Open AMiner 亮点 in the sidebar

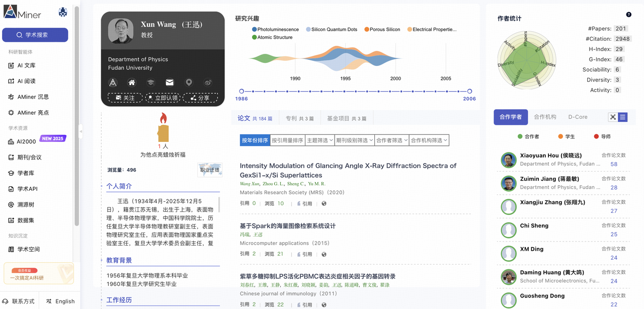29,113
